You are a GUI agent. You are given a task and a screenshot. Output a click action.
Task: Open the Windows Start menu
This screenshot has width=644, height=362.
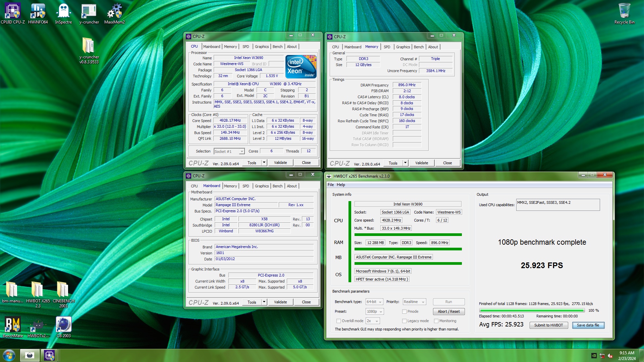point(9,355)
